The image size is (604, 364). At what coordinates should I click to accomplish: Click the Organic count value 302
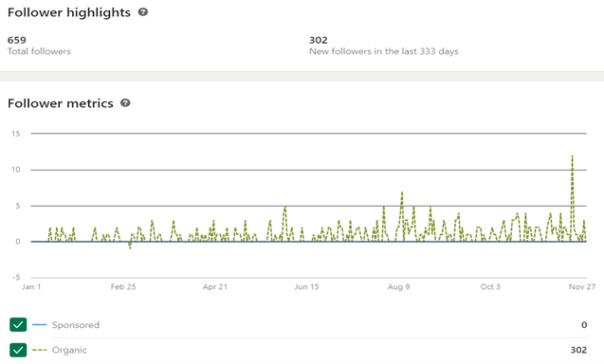pyautogui.click(x=578, y=350)
